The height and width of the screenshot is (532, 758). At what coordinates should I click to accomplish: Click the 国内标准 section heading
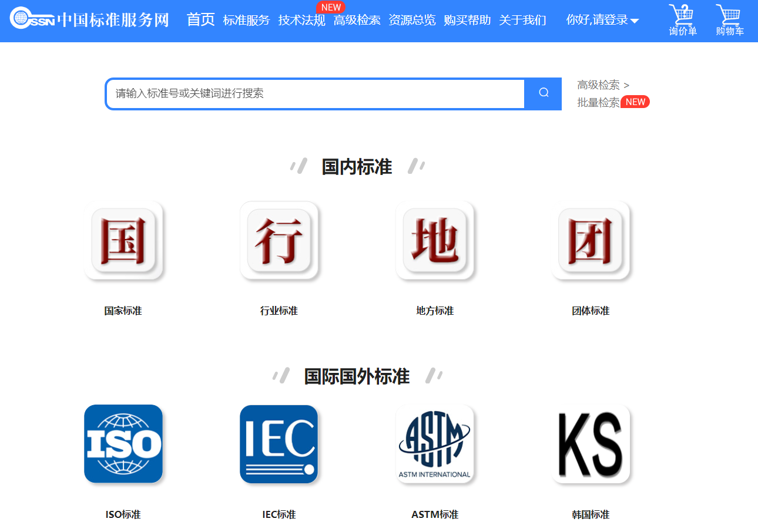point(357,167)
